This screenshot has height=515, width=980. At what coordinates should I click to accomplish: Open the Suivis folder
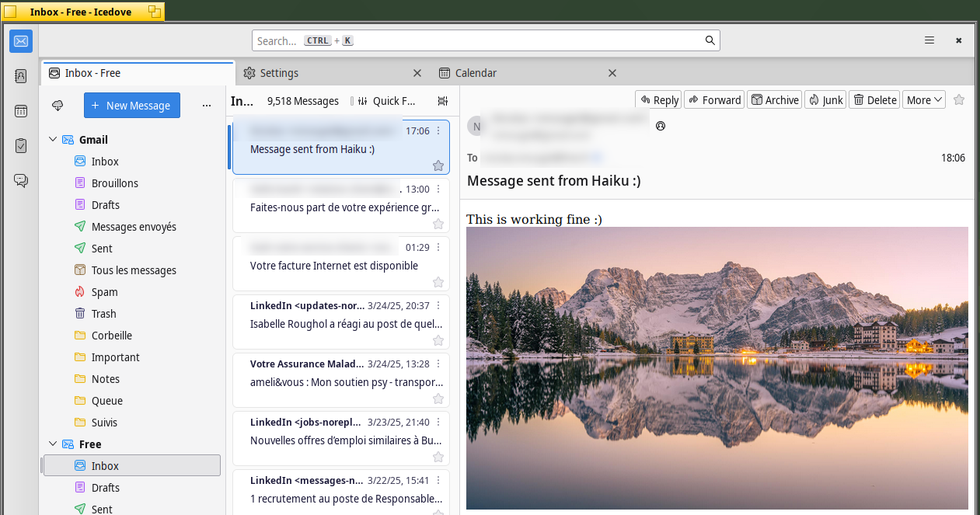[132, 423]
